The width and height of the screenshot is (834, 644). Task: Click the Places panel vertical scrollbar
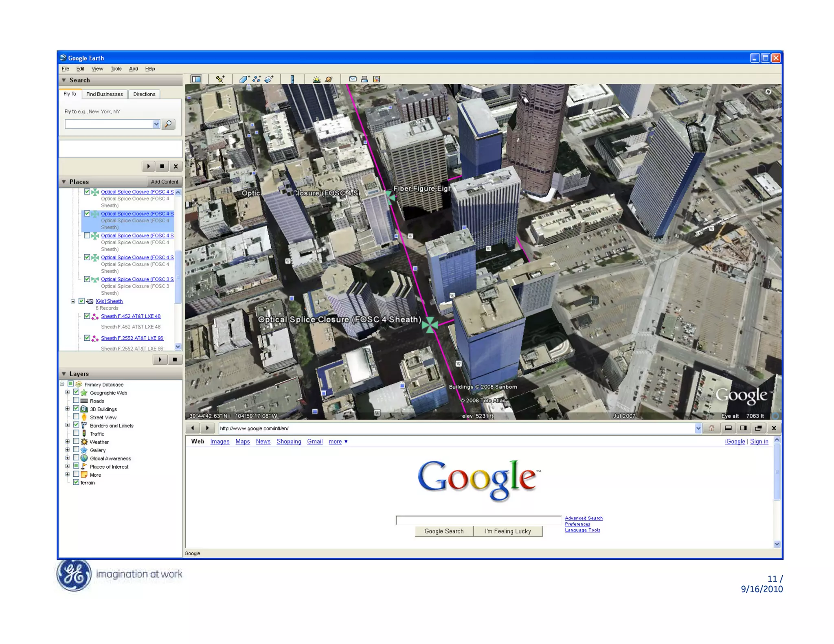178,277
